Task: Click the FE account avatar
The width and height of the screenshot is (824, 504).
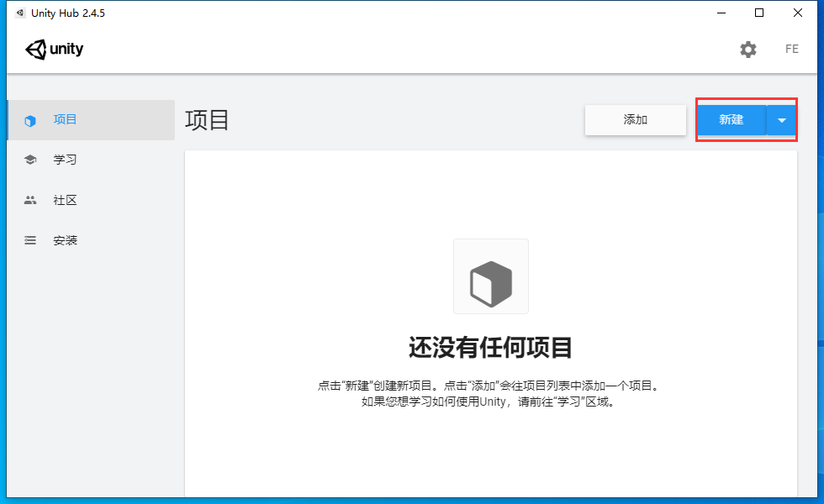Action: click(791, 49)
